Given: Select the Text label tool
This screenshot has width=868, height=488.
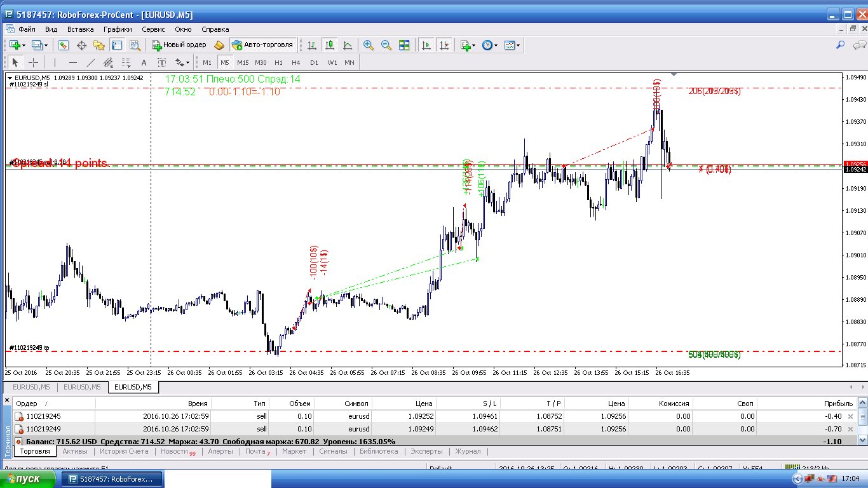Looking at the screenshot, I should pyautogui.click(x=144, y=62).
